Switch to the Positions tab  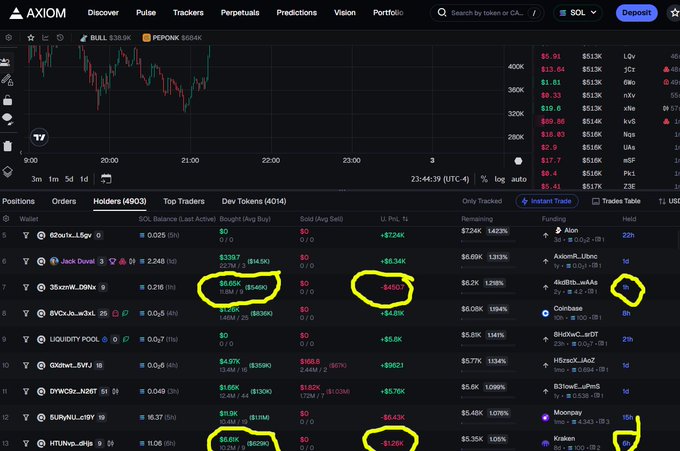pos(18,201)
